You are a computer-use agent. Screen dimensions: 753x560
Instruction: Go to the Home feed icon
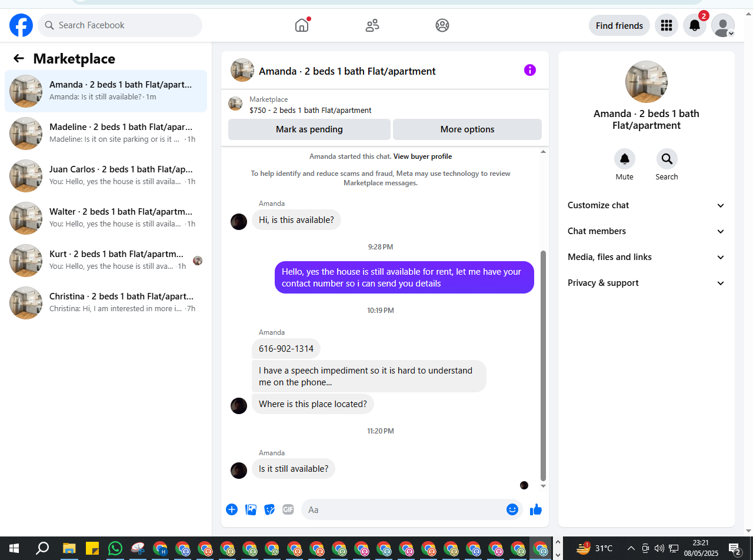coord(302,25)
